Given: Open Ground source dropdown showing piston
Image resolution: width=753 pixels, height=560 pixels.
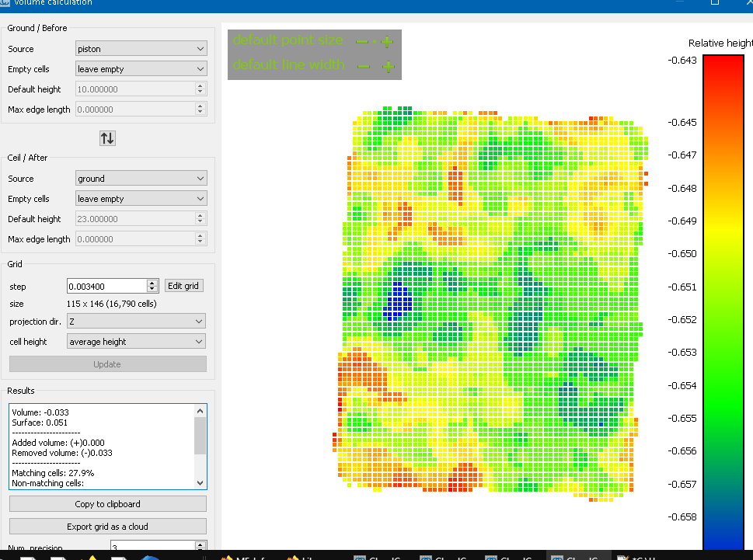Looking at the screenshot, I should click(141, 49).
